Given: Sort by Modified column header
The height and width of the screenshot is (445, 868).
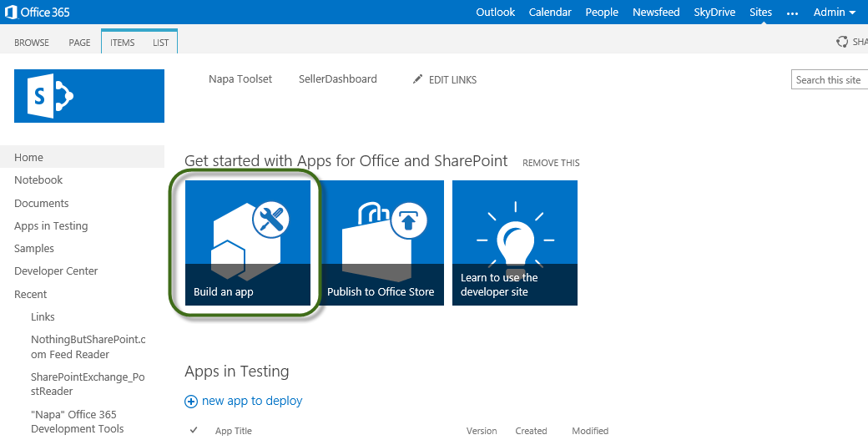Looking at the screenshot, I should [590, 431].
